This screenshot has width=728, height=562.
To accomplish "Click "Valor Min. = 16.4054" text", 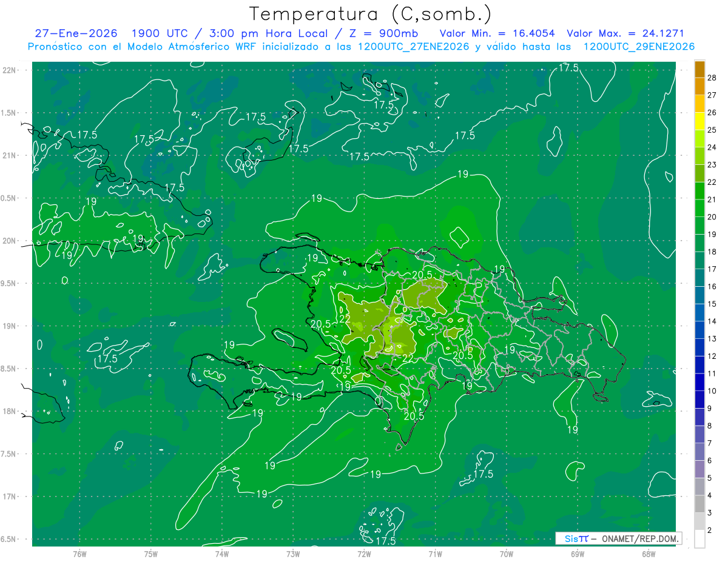I will point(497,33).
